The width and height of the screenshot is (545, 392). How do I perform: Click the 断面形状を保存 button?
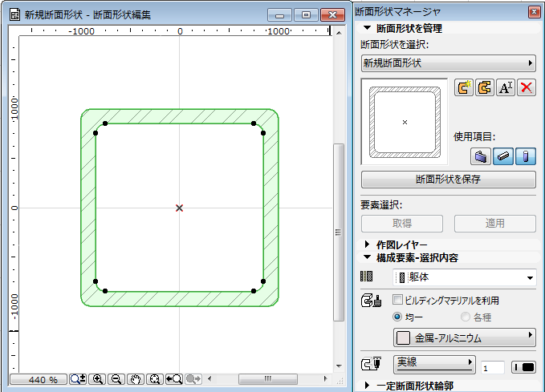(x=449, y=179)
